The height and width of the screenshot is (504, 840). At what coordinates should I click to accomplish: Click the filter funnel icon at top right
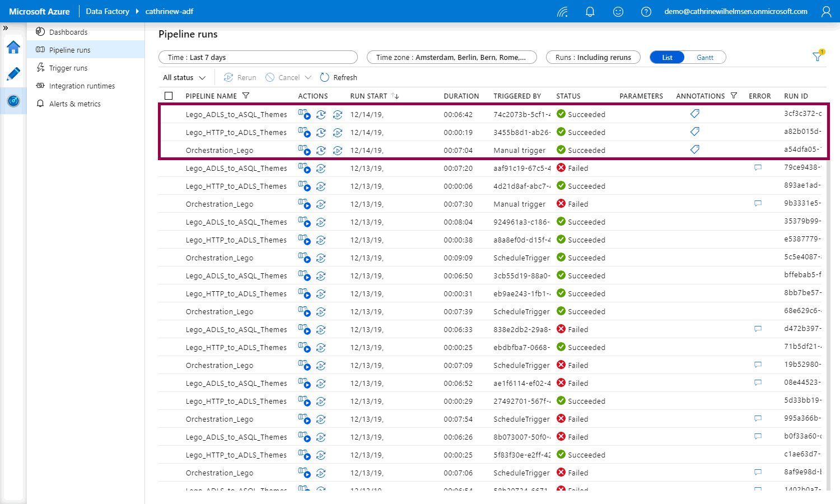(817, 57)
